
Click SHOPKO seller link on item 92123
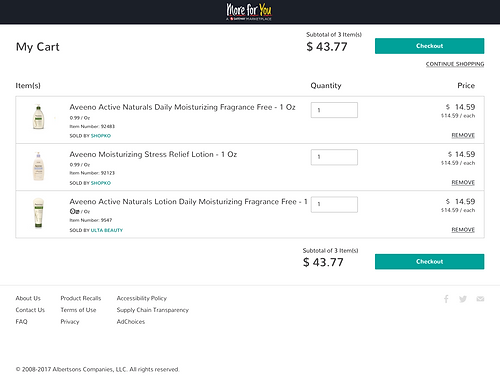coord(101,183)
